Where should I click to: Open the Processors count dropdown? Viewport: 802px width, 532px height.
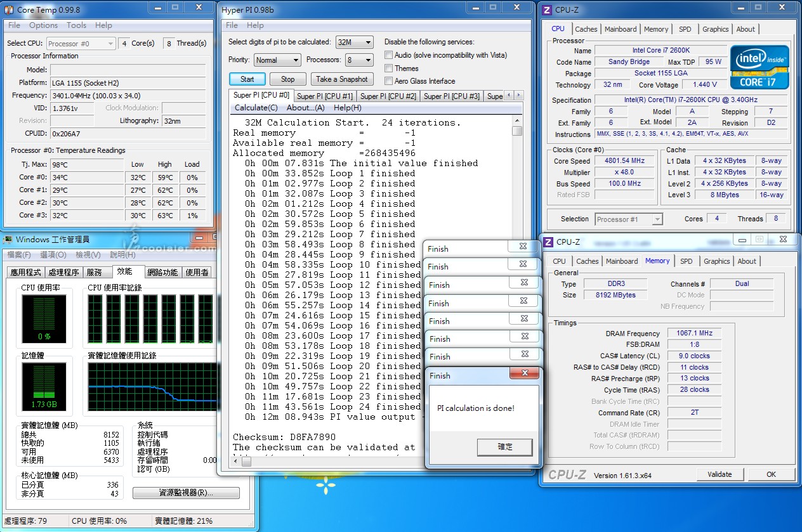pyautogui.click(x=359, y=60)
